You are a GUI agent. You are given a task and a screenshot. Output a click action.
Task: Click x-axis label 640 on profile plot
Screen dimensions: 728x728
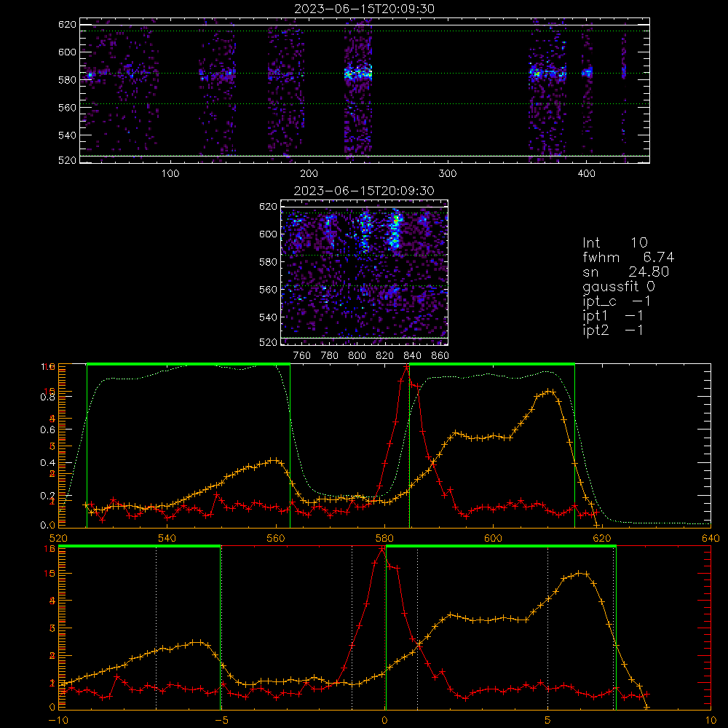[711, 538]
